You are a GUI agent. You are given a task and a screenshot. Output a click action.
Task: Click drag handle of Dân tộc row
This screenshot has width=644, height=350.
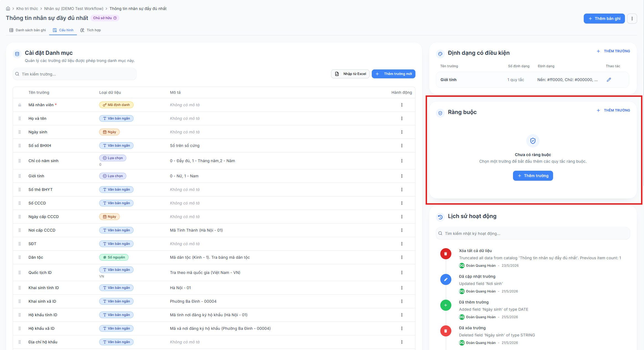pos(20,257)
